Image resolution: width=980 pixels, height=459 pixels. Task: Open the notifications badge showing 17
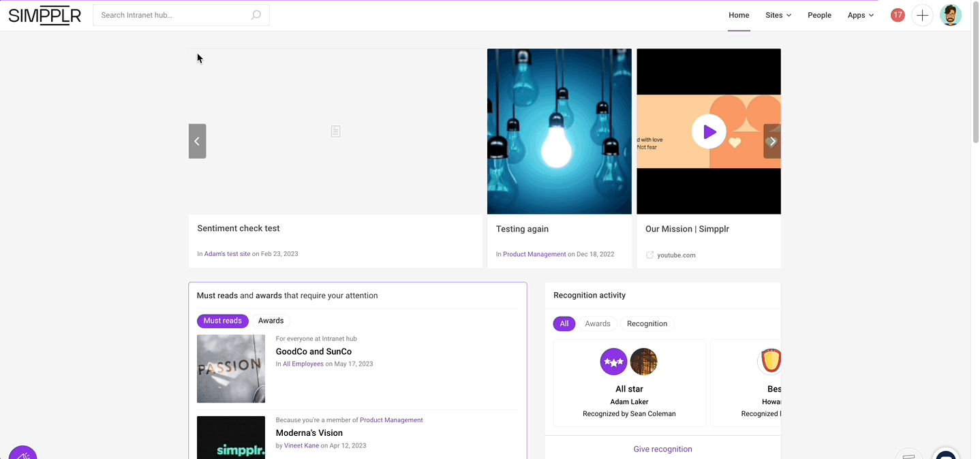[x=898, y=15]
